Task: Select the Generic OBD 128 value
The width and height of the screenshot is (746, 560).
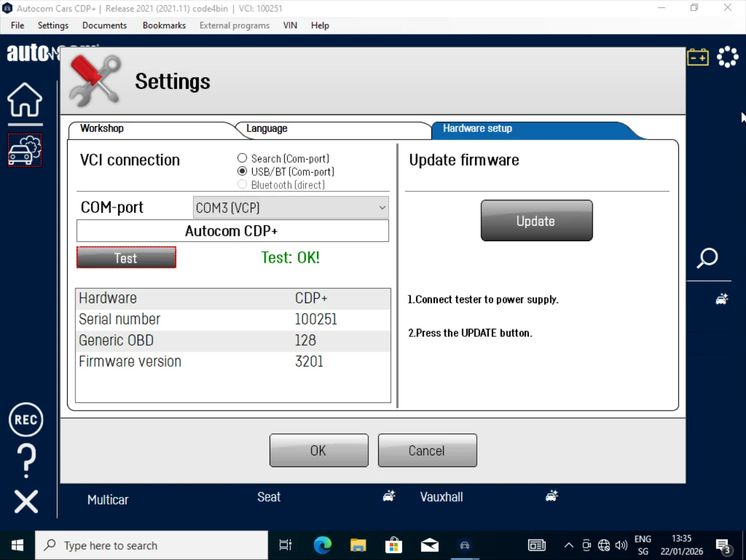Action: click(x=305, y=340)
